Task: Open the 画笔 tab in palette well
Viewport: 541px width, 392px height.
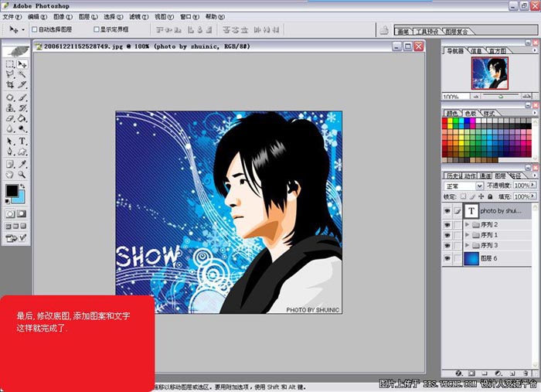Action: click(x=403, y=32)
